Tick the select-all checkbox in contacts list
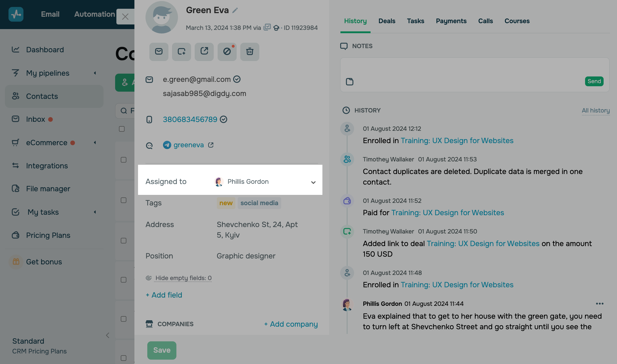 (x=122, y=129)
